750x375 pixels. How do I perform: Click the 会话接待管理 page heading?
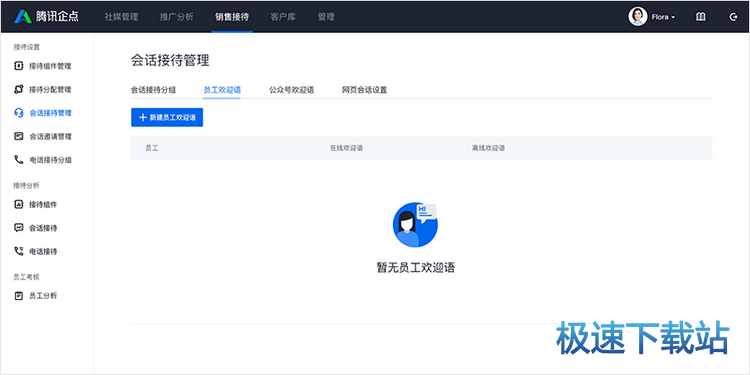point(170,61)
